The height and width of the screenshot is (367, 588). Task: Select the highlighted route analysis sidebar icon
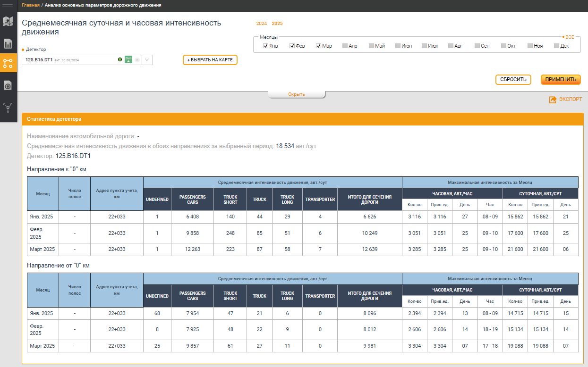pyautogui.click(x=8, y=63)
